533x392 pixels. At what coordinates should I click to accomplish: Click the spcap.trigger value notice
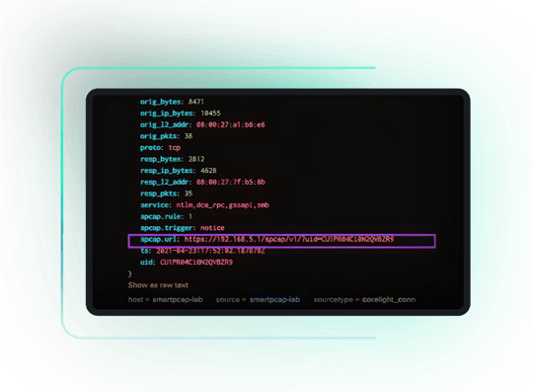(212, 228)
